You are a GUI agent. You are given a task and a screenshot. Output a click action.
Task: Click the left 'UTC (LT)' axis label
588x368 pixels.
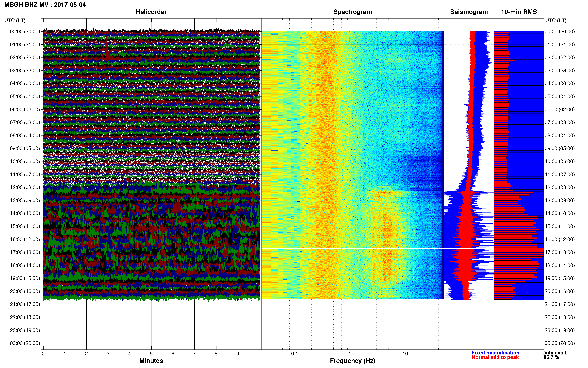click(15, 20)
